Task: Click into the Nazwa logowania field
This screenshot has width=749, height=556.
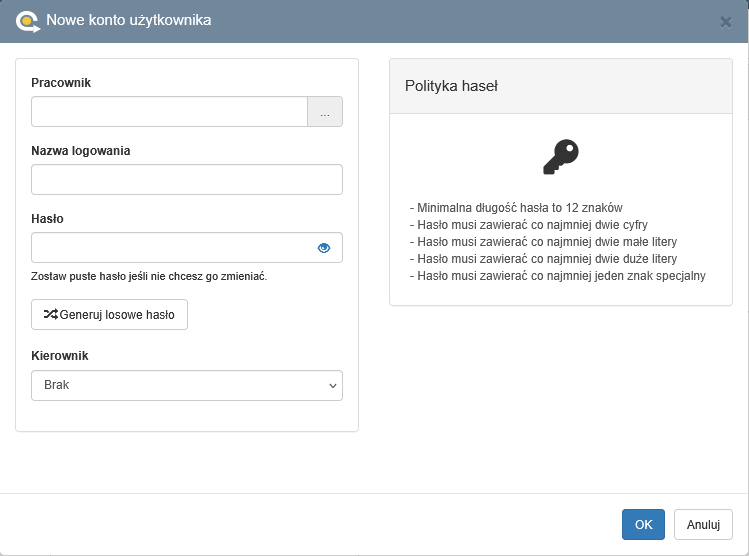Action: tap(187, 180)
